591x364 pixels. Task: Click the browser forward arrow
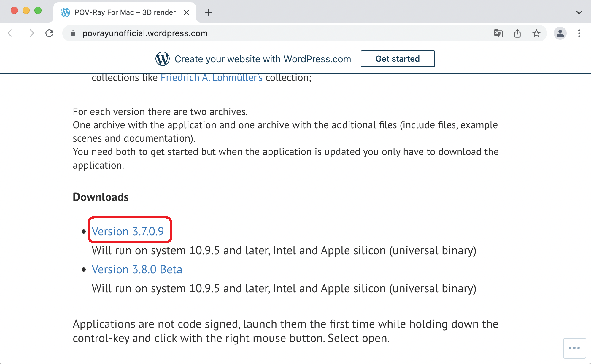(x=30, y=33)
